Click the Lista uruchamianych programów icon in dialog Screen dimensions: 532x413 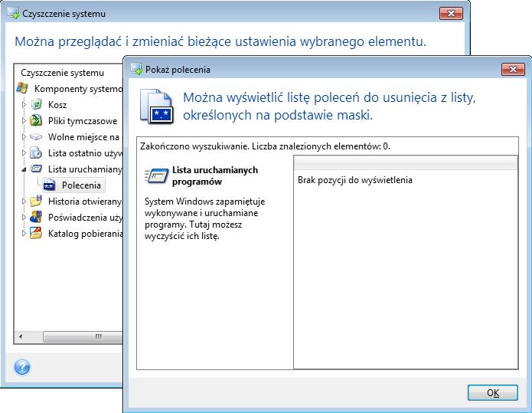(x=156, y=175)
